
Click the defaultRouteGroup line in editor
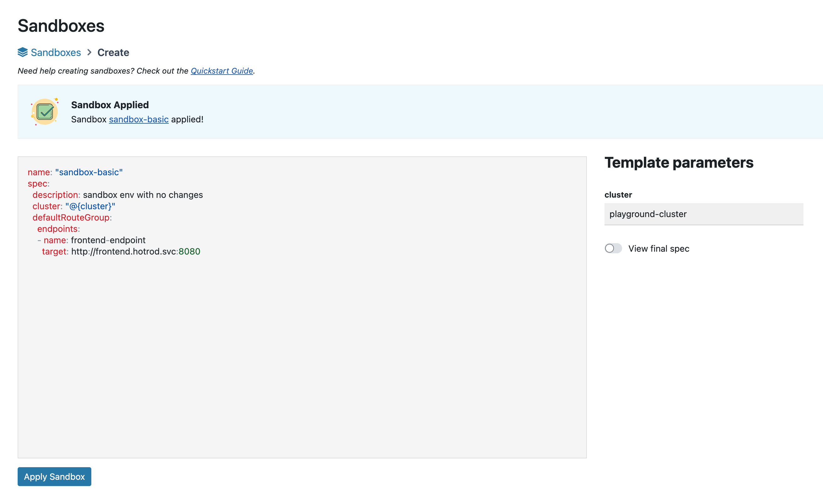[72, 218]
